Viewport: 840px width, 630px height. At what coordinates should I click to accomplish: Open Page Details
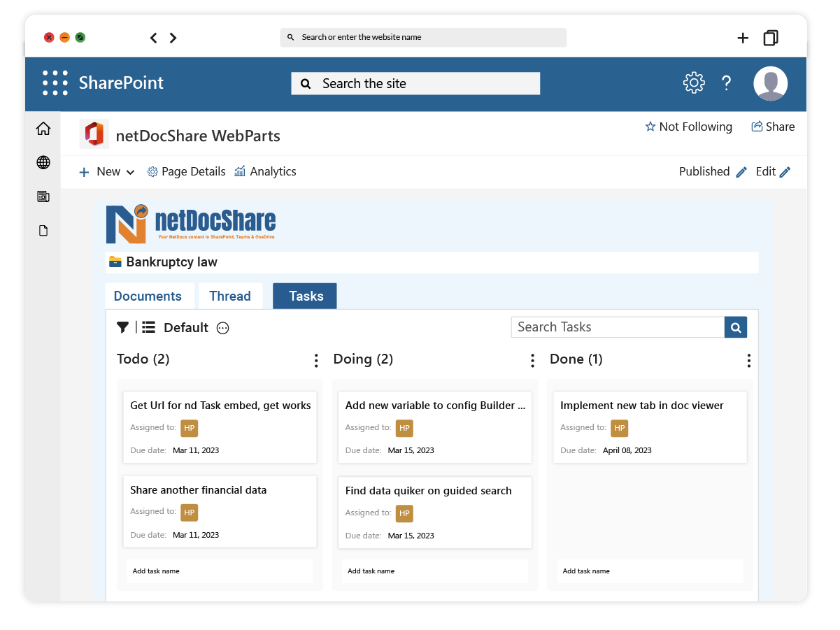[x=186, y=172]
